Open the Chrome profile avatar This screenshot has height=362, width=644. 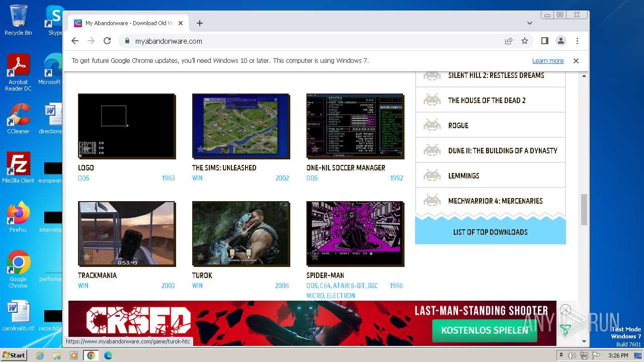(560, 41)
